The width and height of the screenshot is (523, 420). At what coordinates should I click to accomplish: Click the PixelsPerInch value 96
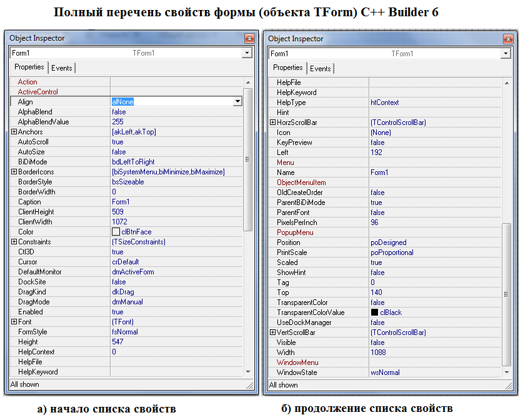[x=374, y=222]
